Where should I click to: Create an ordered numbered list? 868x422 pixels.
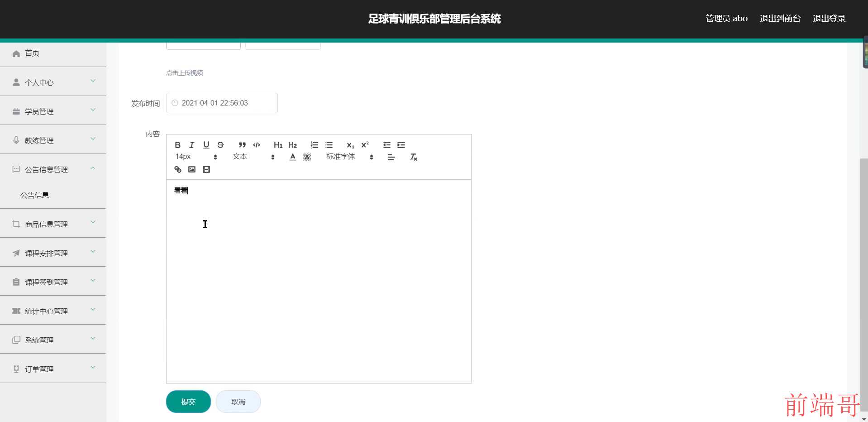315,145
